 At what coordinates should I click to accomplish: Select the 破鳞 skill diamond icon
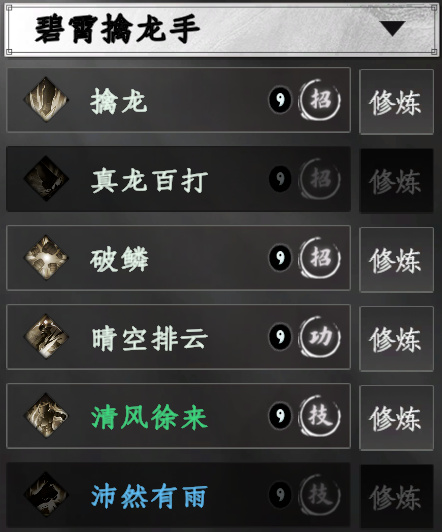point(46,258)
